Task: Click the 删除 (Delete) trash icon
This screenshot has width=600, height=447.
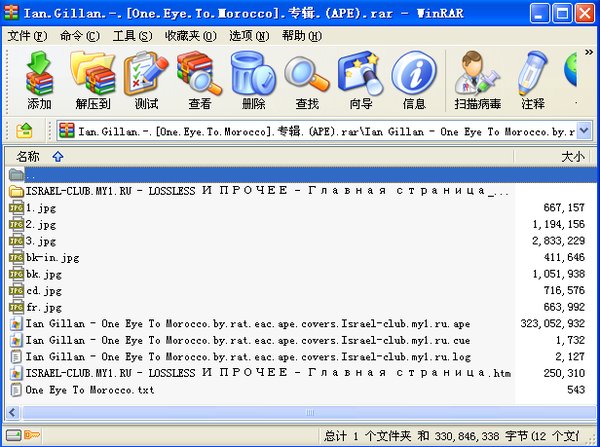Action: [x=253, y=80]
